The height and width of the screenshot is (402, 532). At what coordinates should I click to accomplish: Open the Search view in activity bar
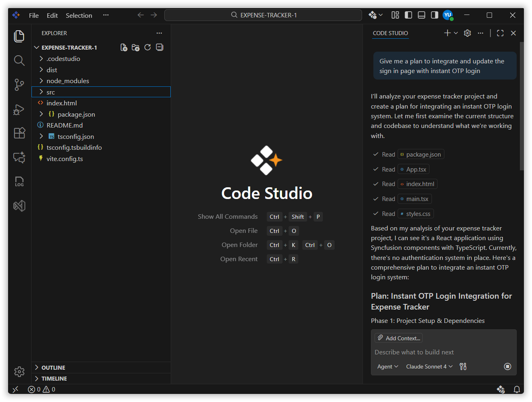point(19,61)
